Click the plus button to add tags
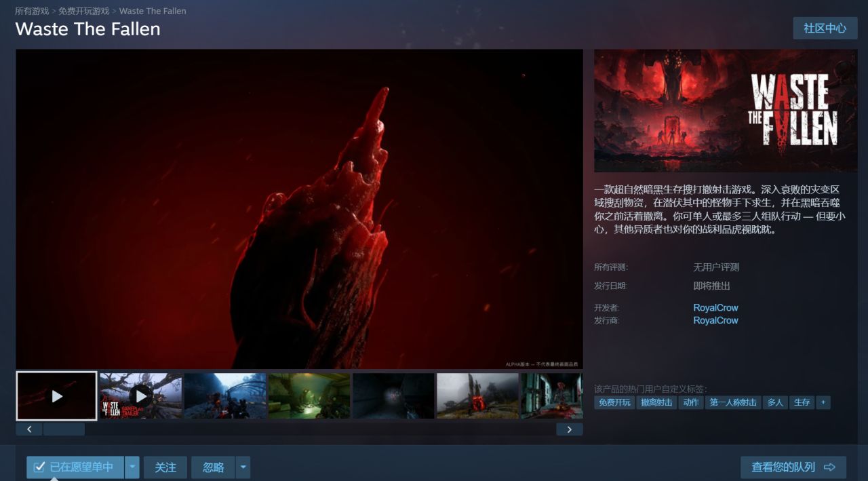Viewport: 868px width, 481px height. 823,402
